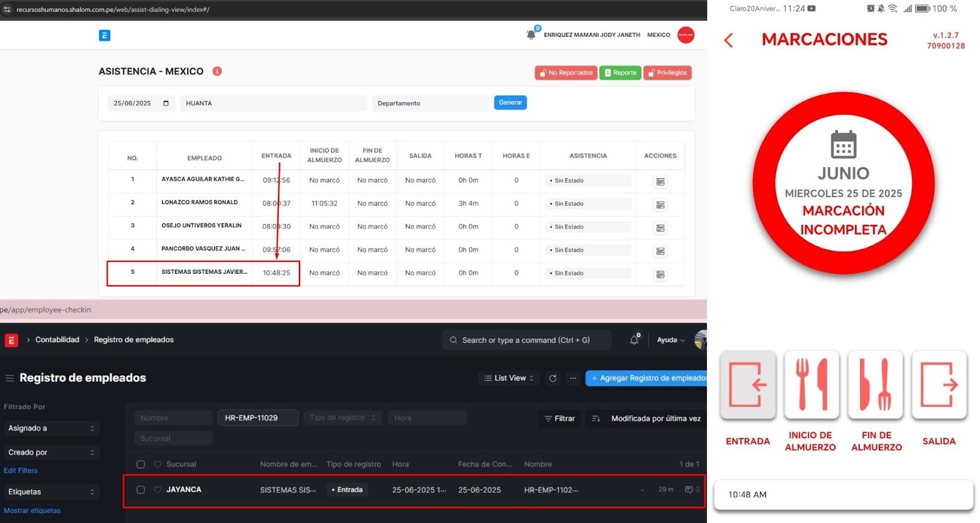
Task: Click the notification bell in the attendance header
Action: coord(531,35)
